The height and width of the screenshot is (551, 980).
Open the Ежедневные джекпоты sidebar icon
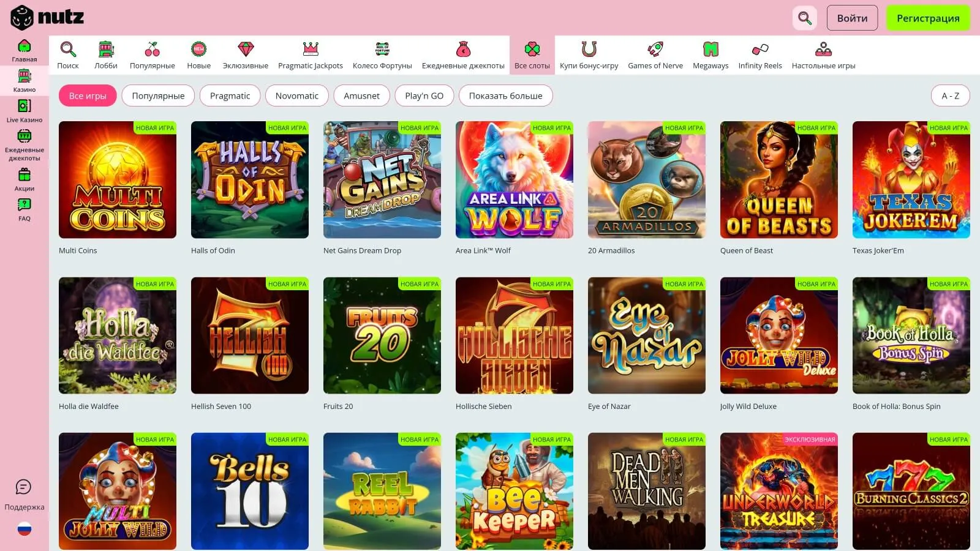click(x=24, y=136)
